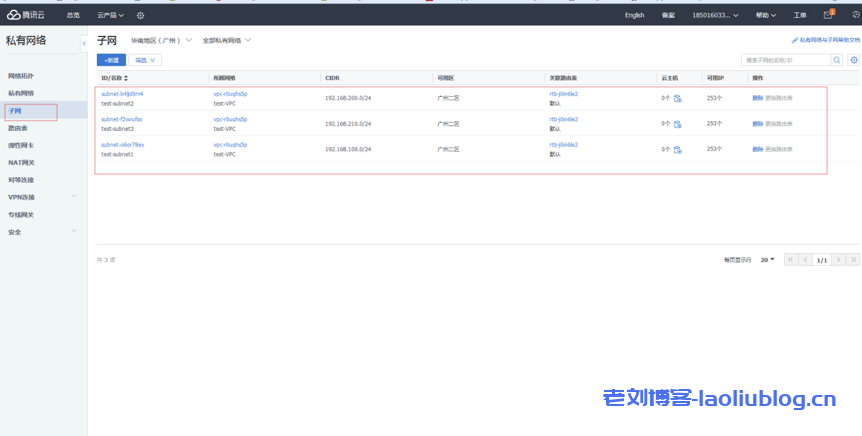Image resolution: width=862 pixels, height=436 pixels.
Task: Open the settings gear in top navigation bar
Action: click(140, 15)
